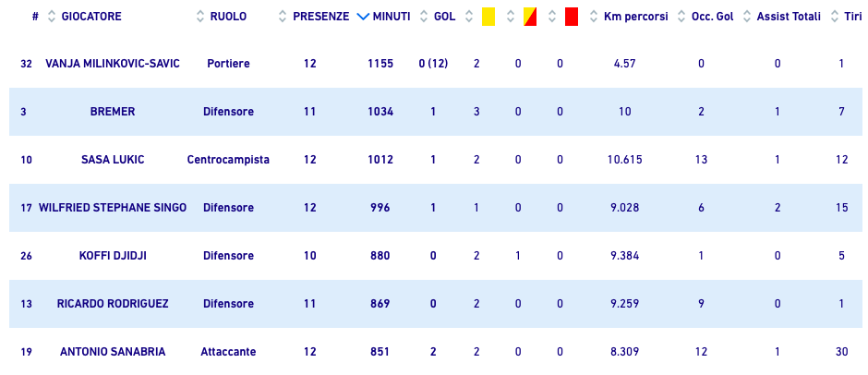The height and width of the screenshot is (375, 868).
Task: Click sort arrows beside PRESENZE header
Action: 283,17
